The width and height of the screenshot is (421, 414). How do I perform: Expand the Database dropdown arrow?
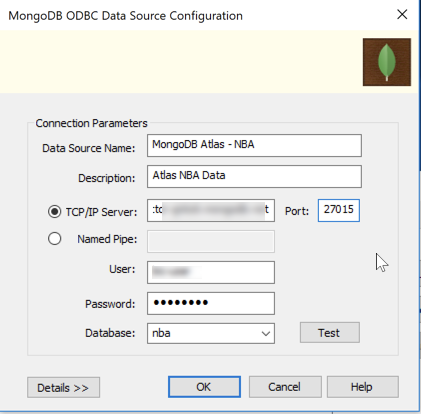pyautogui.click(x=266, y=333)
